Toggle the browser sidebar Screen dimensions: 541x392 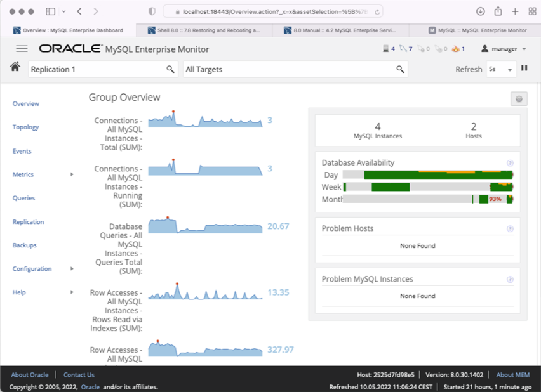(50, 11)
